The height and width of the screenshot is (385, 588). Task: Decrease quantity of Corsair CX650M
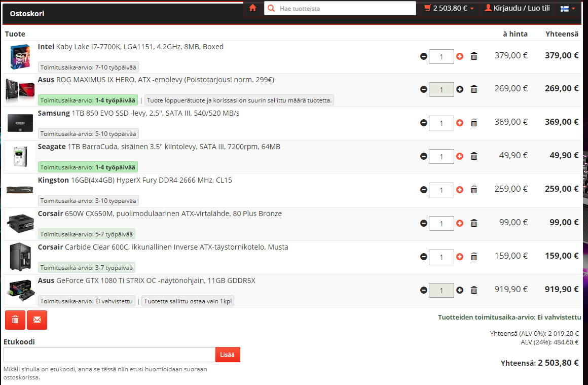coord(424,223)
